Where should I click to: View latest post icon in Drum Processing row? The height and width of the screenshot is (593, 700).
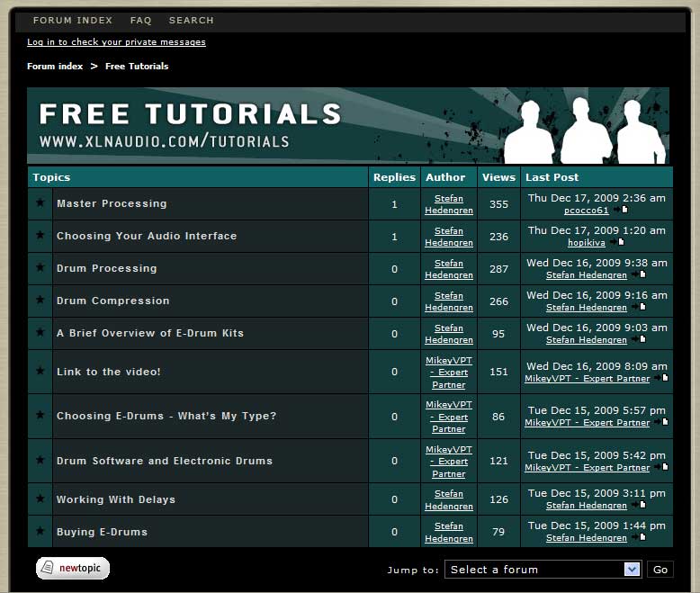[x=639, y=274]
